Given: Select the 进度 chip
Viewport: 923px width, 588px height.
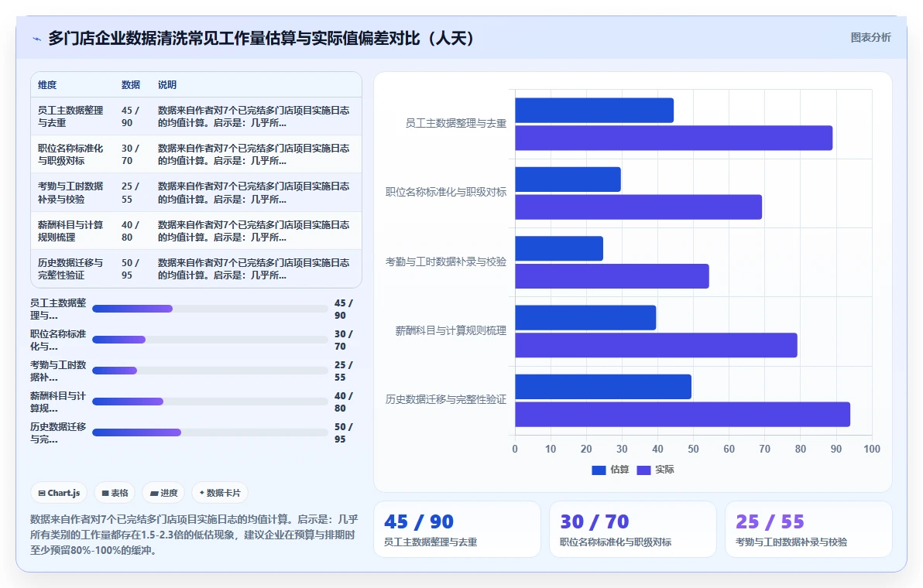Looking at the screenshot, I should coord(163,493).
